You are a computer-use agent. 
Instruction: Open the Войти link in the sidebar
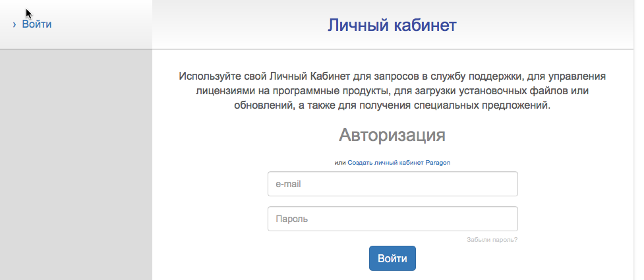(x=36, y=24)
